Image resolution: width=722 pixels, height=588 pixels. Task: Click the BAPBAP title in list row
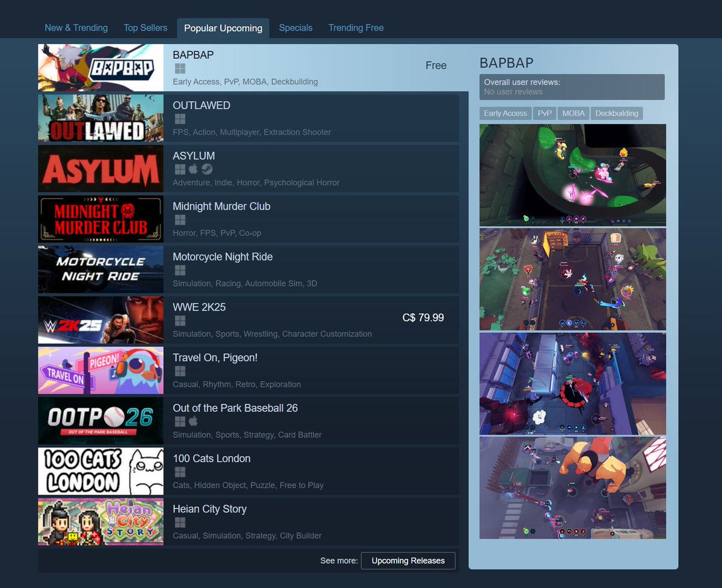click(x=193, y=55)
